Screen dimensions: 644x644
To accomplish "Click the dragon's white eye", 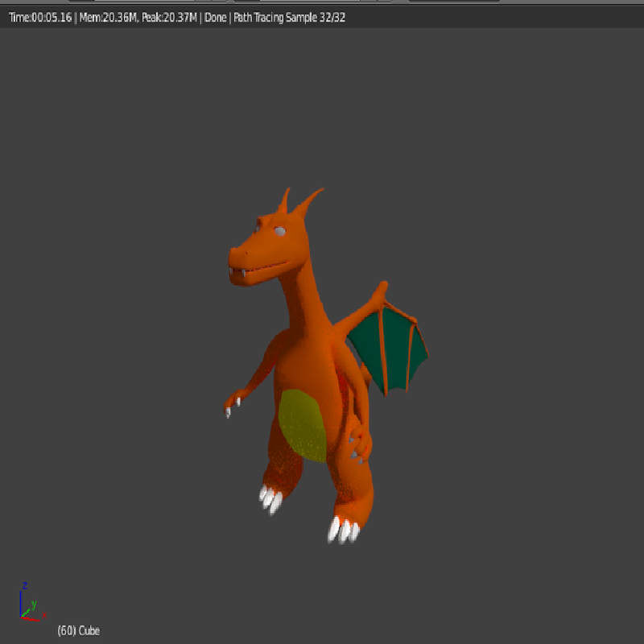I will (x=279, y=233).
